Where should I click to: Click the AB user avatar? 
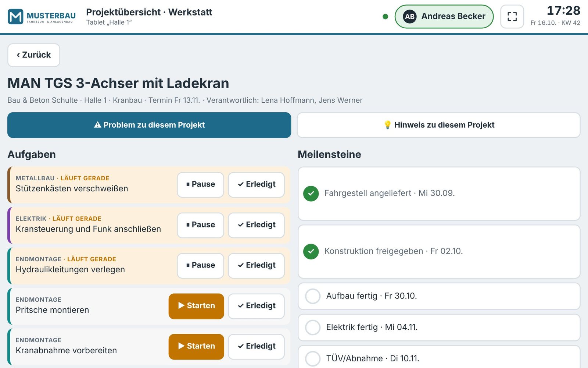[x=410, y=17]
